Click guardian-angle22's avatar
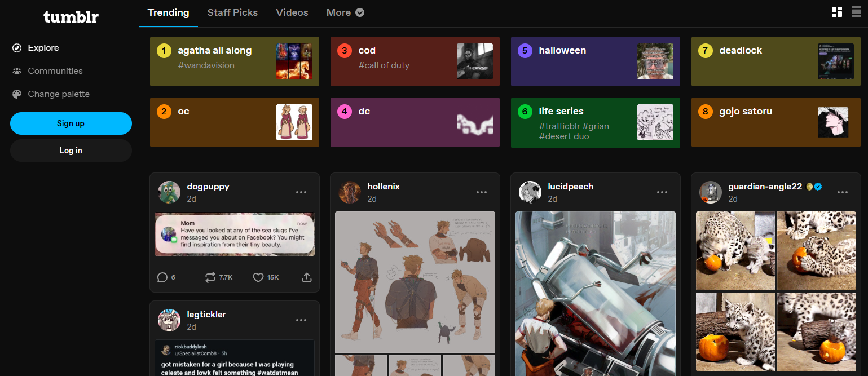The height and width of the screenshot is (376, 868). (711, 192)
